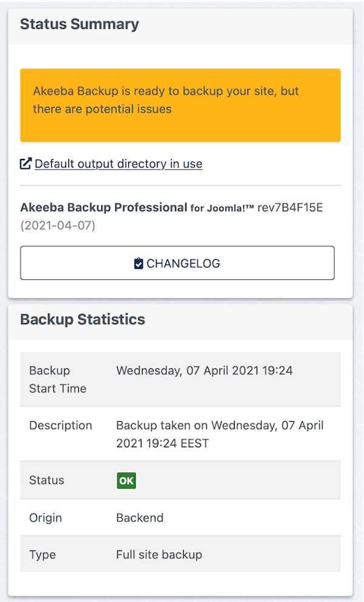
Task: Select the Status row label
Action: pos(47,480)
